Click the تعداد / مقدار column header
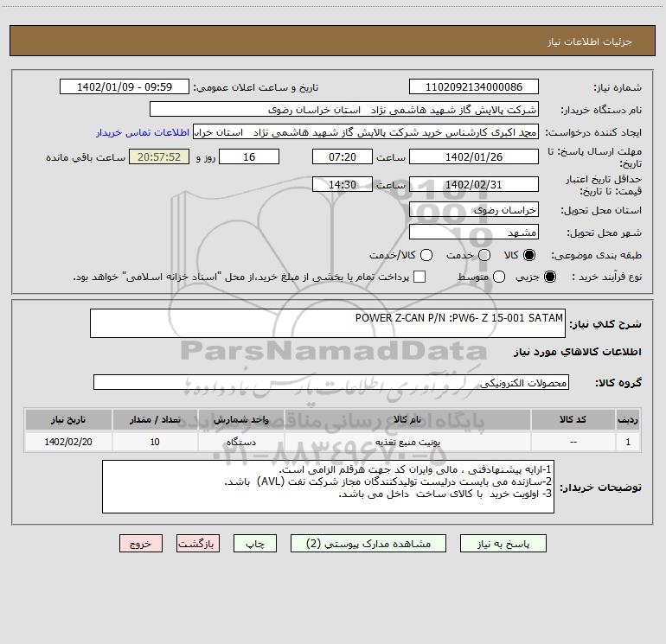The image size is (666, 644). point(155,419)
